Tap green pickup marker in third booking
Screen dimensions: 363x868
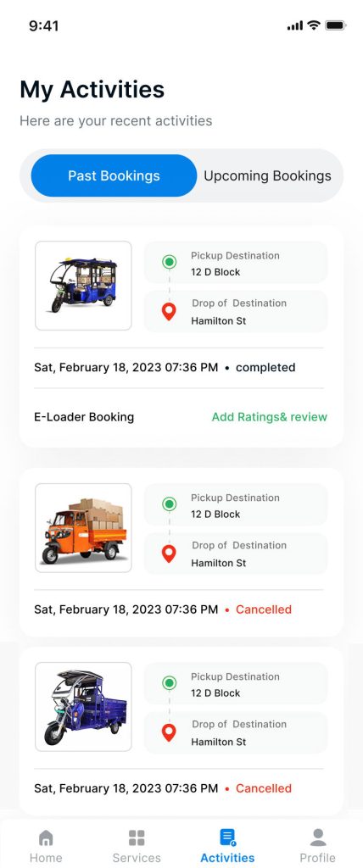pos(169,682)
